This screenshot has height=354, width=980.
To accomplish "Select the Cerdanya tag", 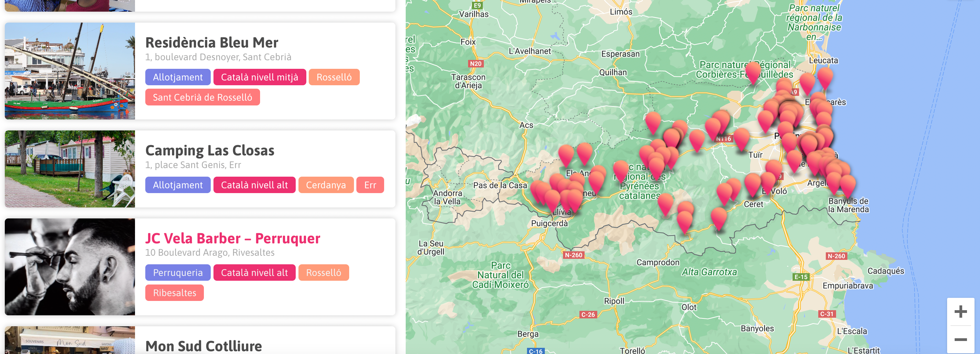I will [x=326, y=185].
